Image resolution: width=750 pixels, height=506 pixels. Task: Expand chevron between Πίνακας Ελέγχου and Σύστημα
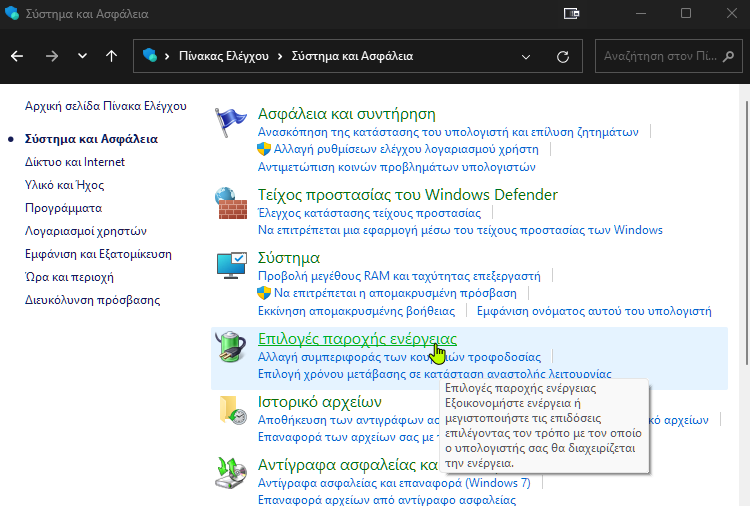point(280,56)
